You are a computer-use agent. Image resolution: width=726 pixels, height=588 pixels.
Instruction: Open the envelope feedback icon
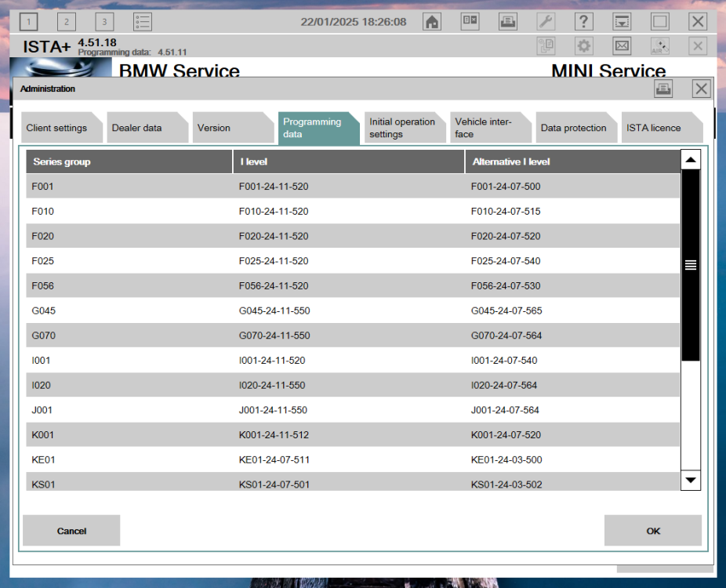click(x=622, y=45)
